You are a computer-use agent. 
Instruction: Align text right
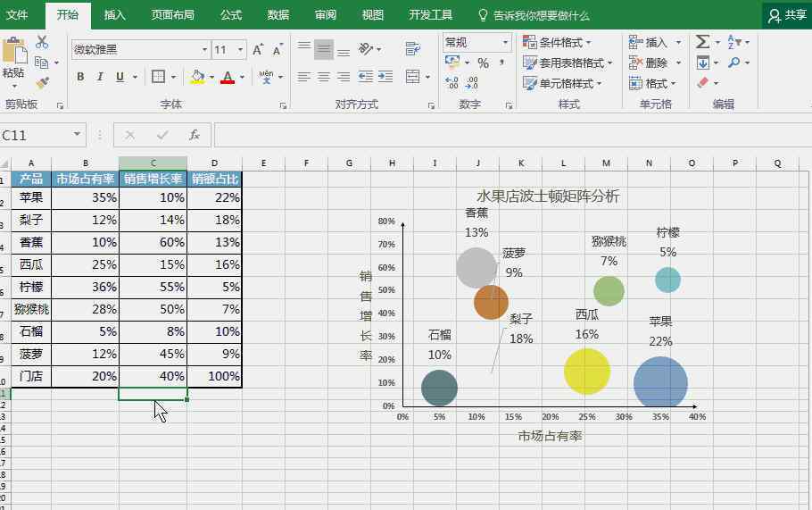(x=344, y=77)
